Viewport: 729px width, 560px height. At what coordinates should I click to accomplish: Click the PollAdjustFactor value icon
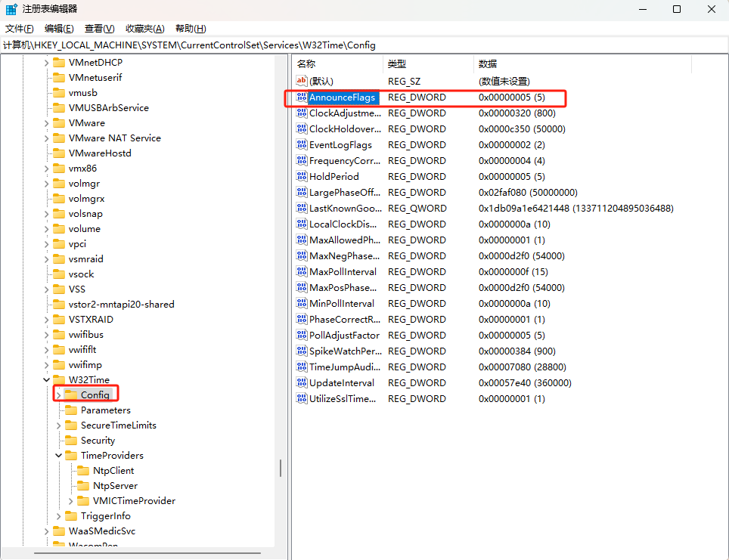pos(302,335)
